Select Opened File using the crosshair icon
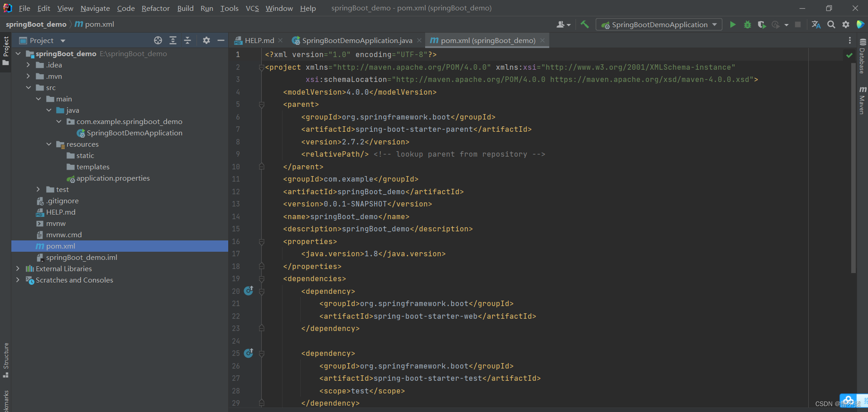The width and height of the screenshot is (868, 412). click(158, 40)
